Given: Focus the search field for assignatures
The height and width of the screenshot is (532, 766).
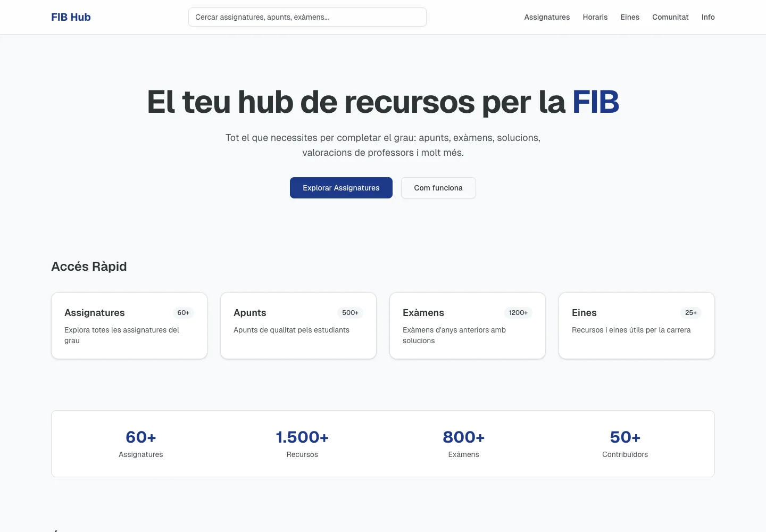Looking at the screenshot, I should pos(307,17).
